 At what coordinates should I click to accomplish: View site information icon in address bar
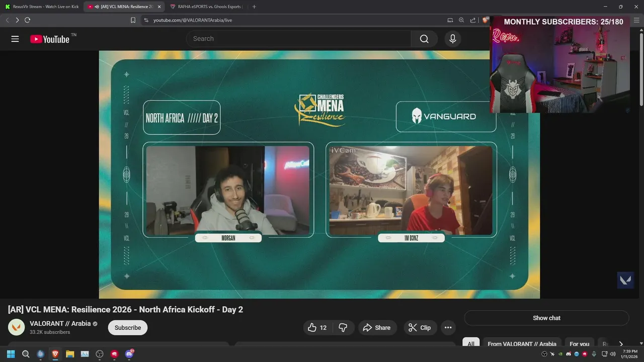click(x=146, y=20)
